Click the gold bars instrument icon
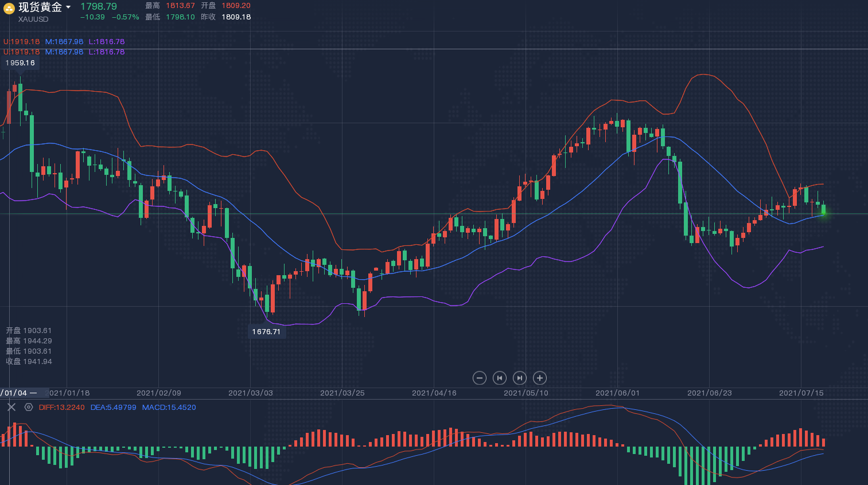This screenshot has height=485, width=868. [x=9, y=8]
